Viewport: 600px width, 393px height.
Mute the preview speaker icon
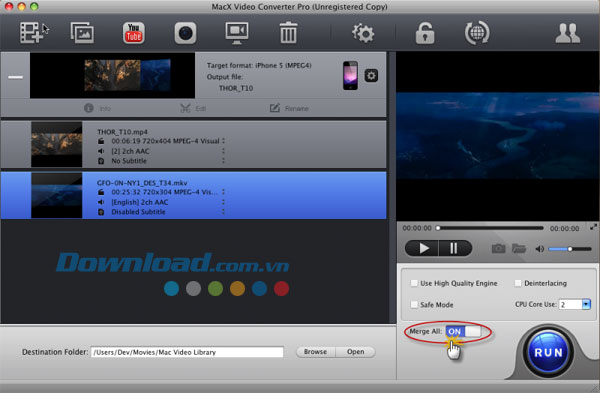(x=540, y=249)
